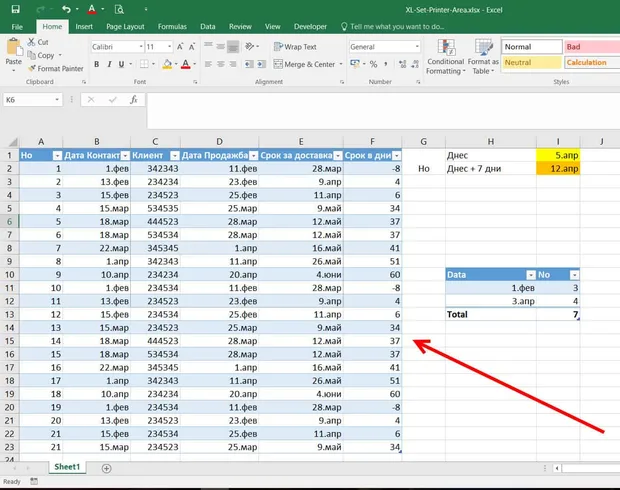
Task: Switch to the Formulas tab
Action: pyautogui.click(x=172, y=26)
